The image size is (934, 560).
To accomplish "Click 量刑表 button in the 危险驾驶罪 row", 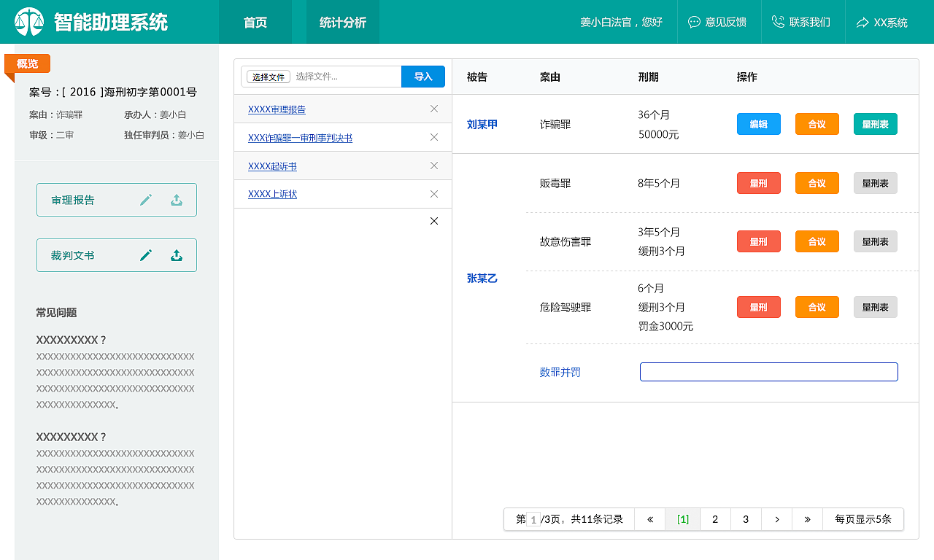I will tap(876, 307).
